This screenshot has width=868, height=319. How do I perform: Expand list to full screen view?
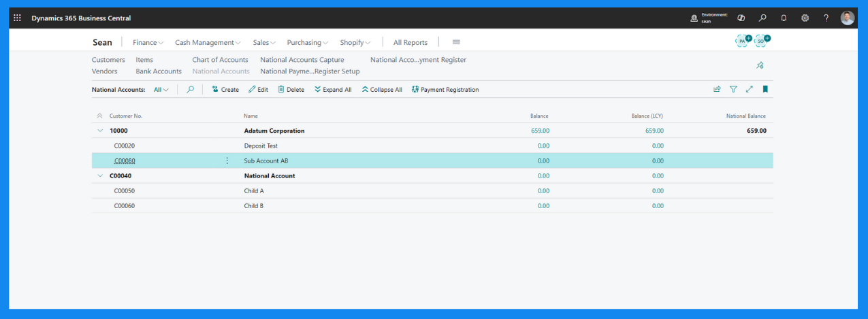click(x=750, y=89)
